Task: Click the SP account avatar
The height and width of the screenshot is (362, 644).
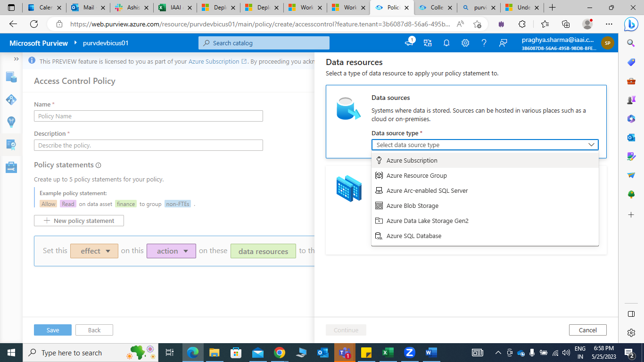Action: [x=608, y=43]
